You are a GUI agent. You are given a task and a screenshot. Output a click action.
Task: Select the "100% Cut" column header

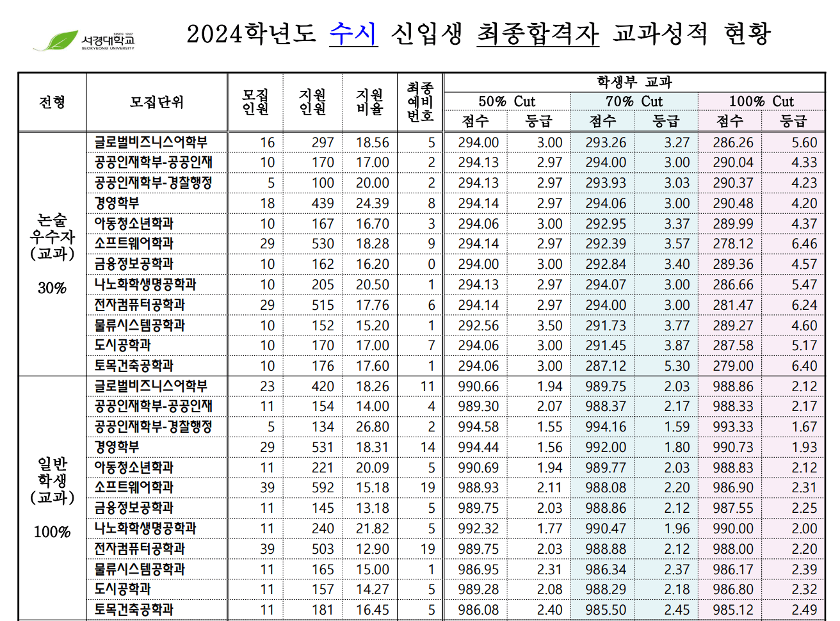coord(762,101)
